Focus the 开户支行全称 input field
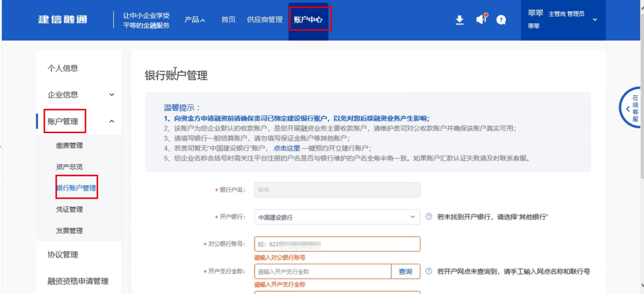Screen dimensions: 644x294 click(x=322, y=272)
